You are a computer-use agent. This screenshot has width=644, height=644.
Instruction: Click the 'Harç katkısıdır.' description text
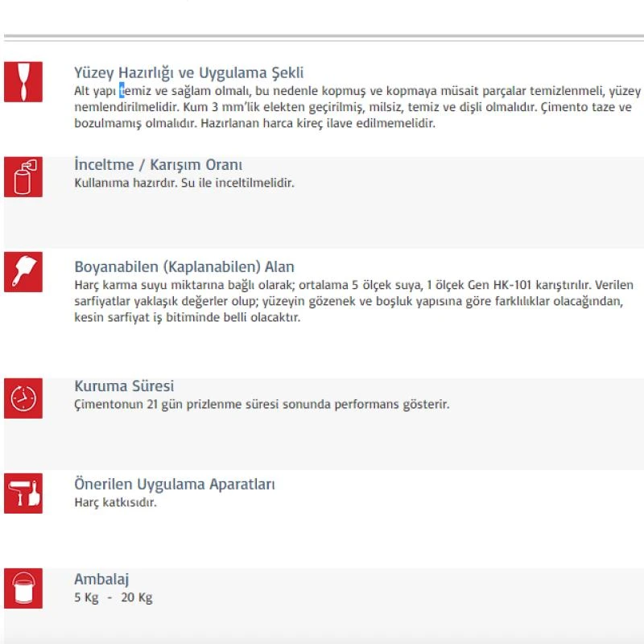pos(115,502)
